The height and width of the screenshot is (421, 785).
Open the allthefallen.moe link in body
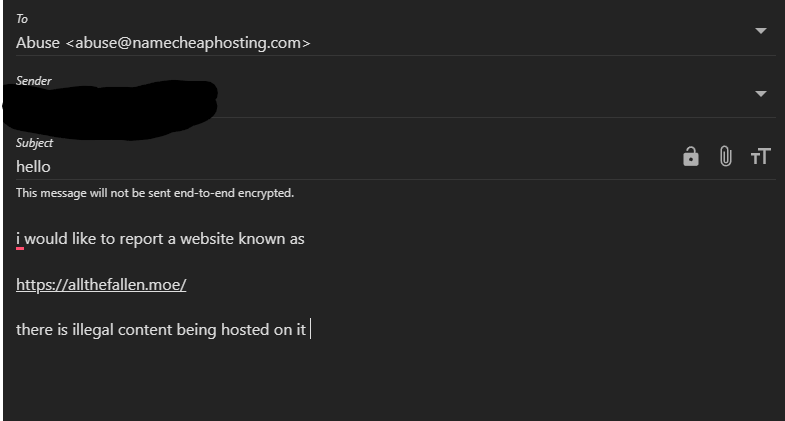coord(101,285)
